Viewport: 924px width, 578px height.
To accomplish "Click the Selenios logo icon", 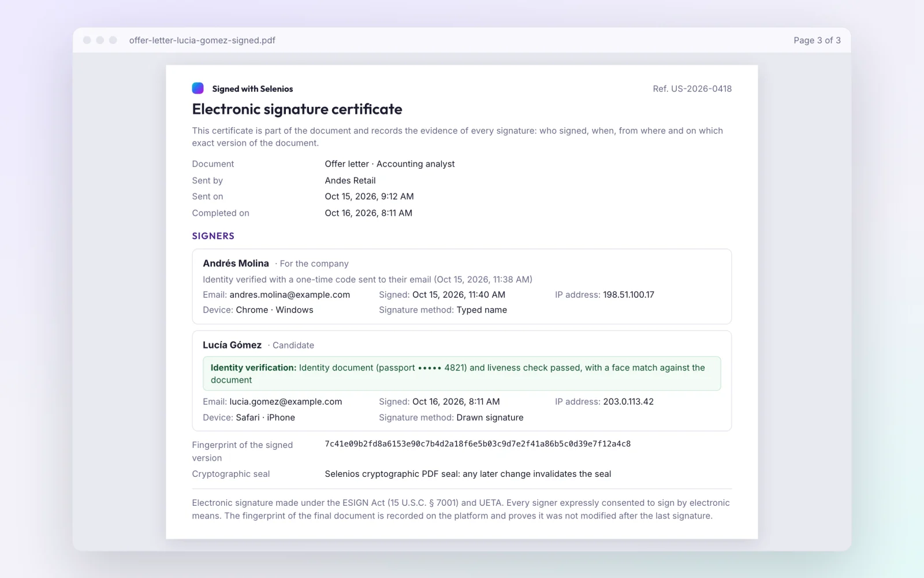I will click(x=198, y=88).
